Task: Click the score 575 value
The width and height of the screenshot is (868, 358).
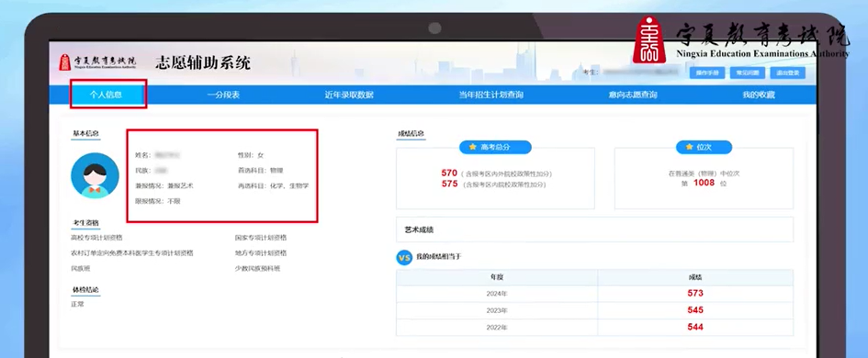Action: click(x=449, y=184)
